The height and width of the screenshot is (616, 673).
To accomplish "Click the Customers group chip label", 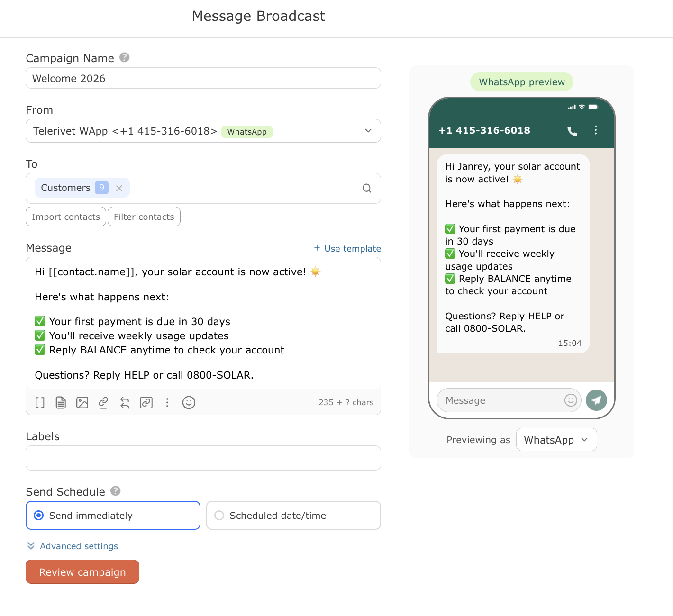I will [x=65, y=188].
